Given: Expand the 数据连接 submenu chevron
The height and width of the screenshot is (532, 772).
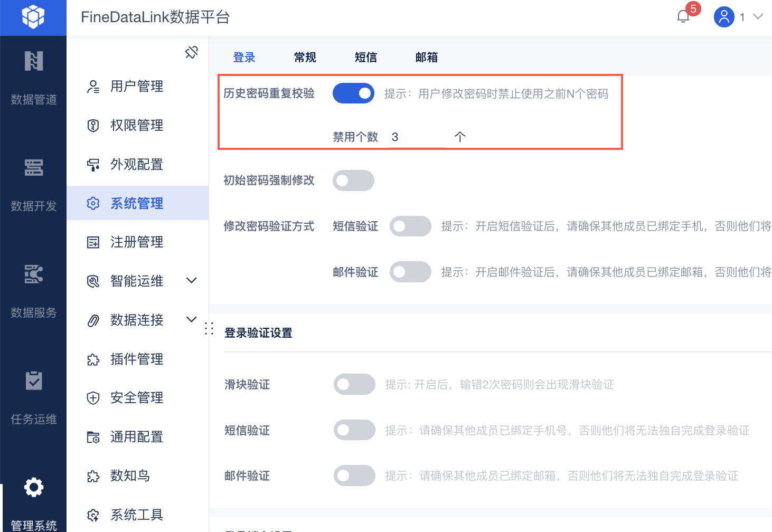Looking at the screenshot, I should click(x=192, y=320).
